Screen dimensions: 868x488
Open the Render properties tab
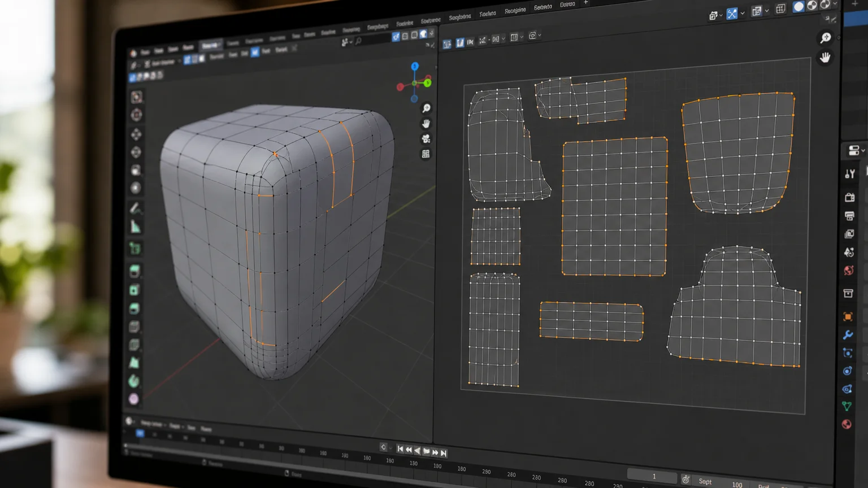(849, 197)
